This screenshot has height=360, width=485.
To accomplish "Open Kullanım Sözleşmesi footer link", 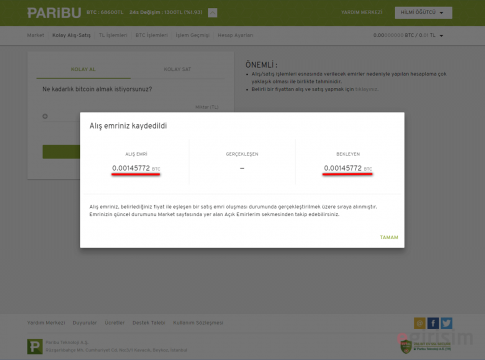I will pyautogui.click(x=198, y=323).
